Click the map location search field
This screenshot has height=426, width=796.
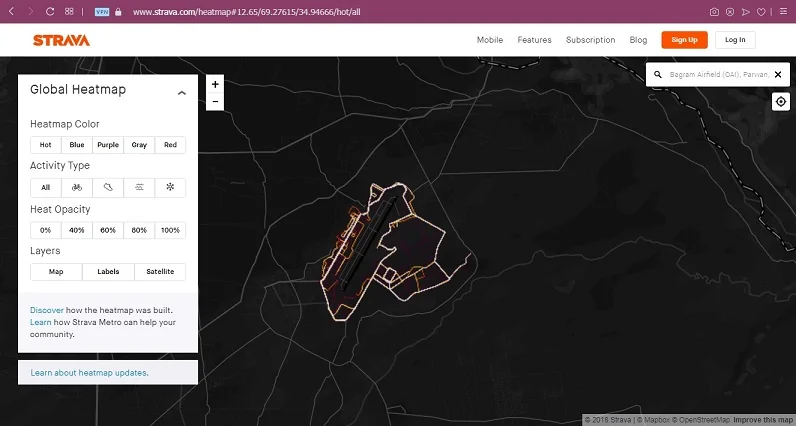tap(712, 74)
